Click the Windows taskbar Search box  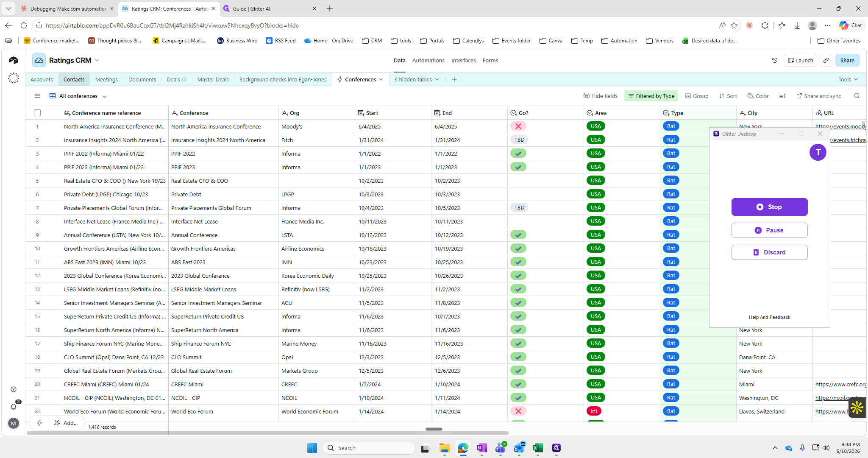369,448
